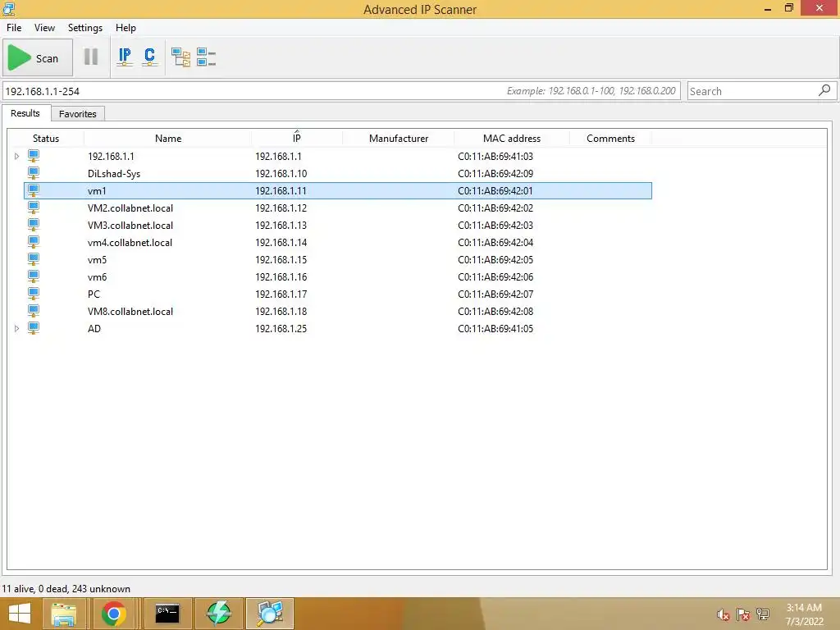The width and height of the screenshot is (840, 630).
Task: Click MAC address C0:11:AB:69:42:06
Action: click(495, 277)
